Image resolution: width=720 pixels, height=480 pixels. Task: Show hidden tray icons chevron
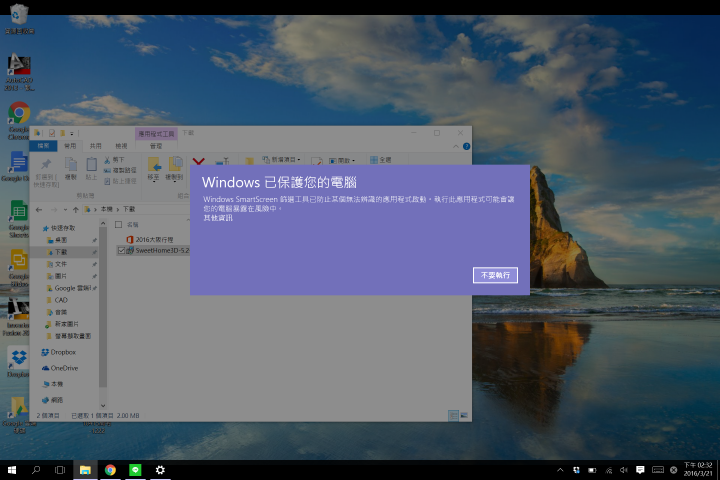pyautogui.click(x=560, y=470)
